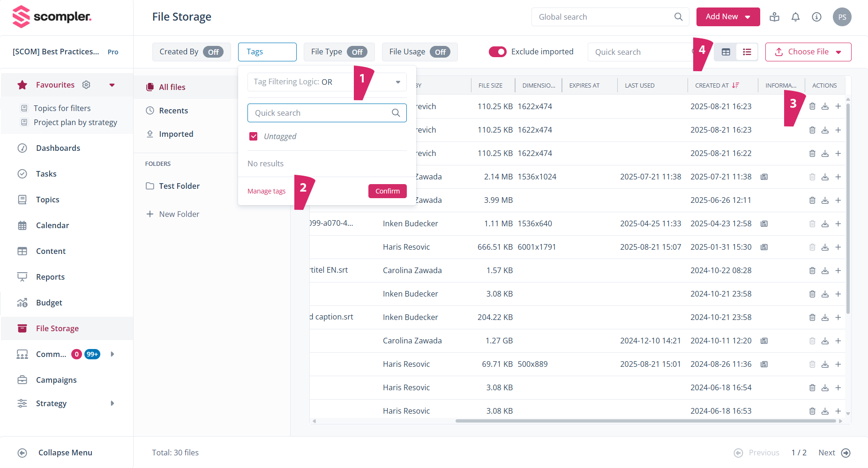Screen dimensions: 868x468
Task: Toggle the Exclude imported switch
Action: click(x=497, y=52)
